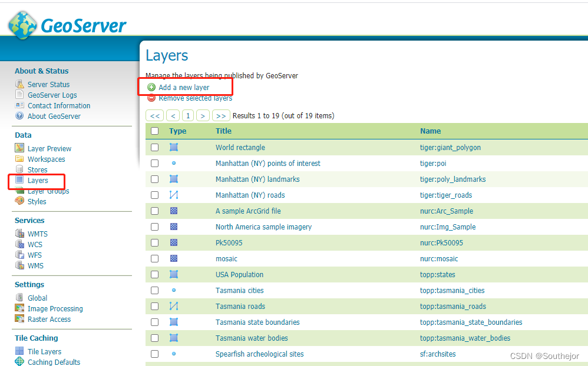This screenshot has height=366, width=588.
Task: Go to last page with >> button
Action: (x=221, y=115)
